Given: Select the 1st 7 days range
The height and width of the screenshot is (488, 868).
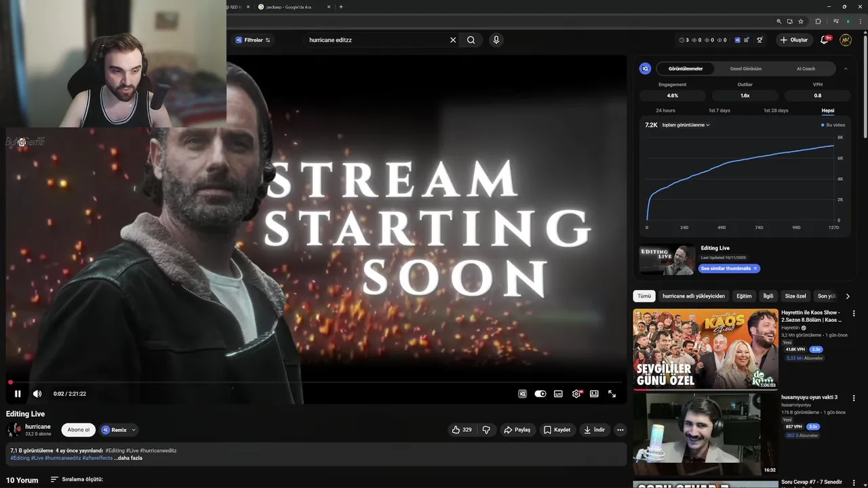Looking at the screenshot, I should pyautogui.click(x=719, y=110).
